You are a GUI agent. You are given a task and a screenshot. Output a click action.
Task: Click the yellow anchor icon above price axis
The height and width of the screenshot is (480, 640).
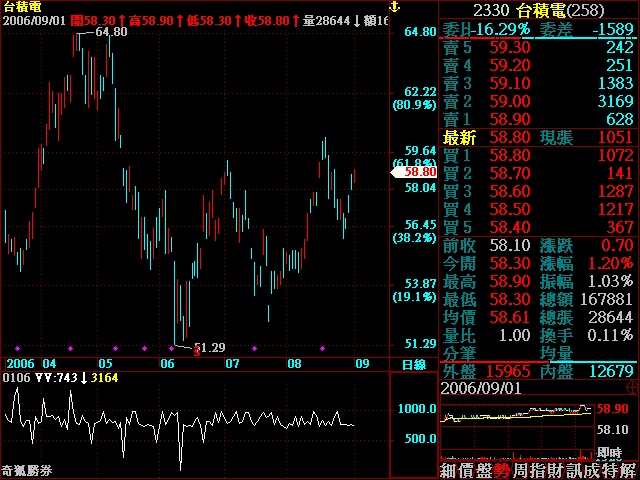click(x=394, y=7)
